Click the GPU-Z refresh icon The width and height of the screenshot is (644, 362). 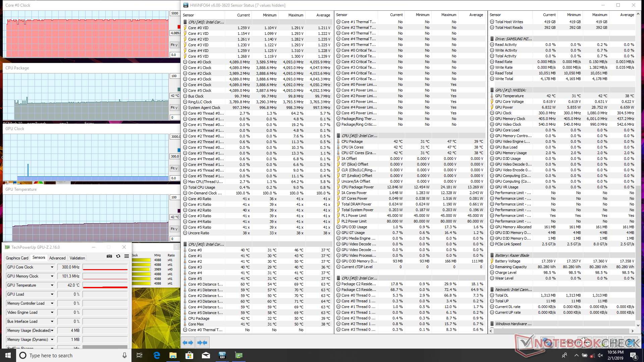coord(118,256)
